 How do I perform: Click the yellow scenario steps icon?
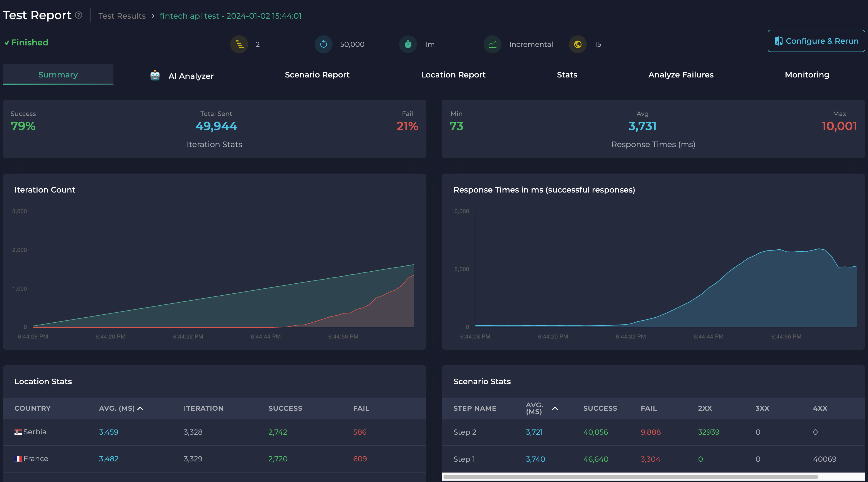(x=239, y=44)
